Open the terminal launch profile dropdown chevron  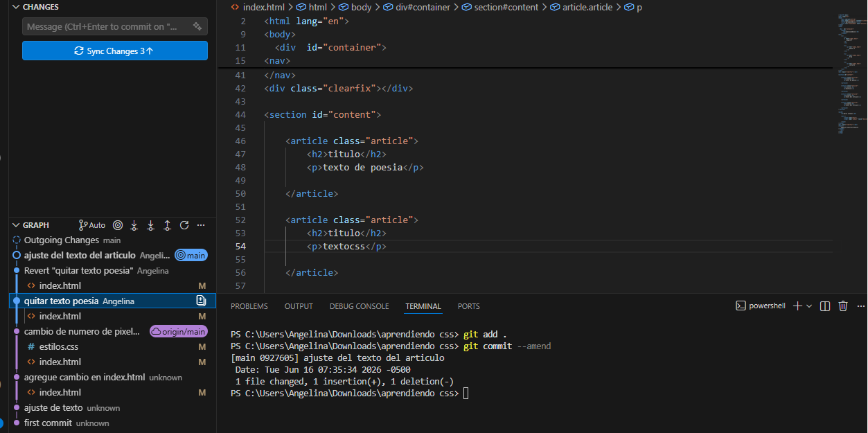tap(809, 306)
